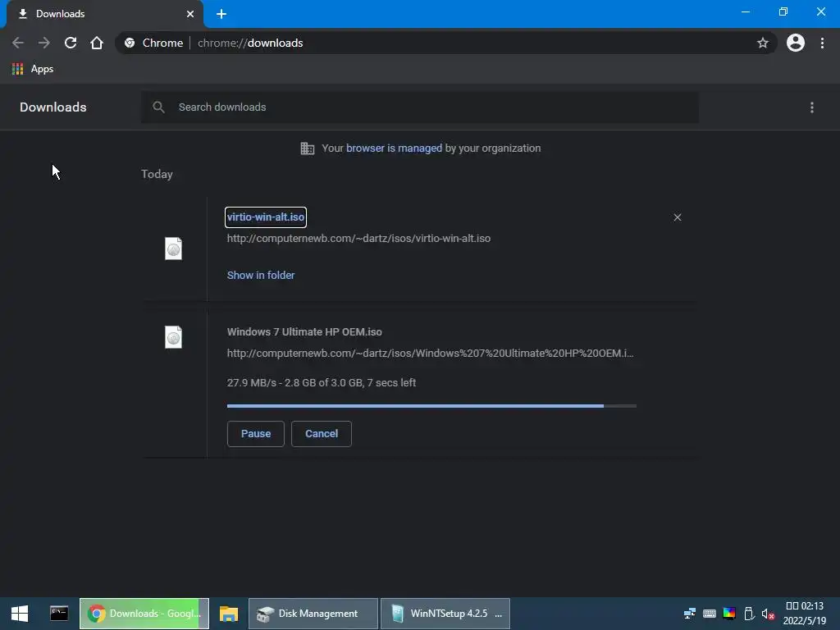Screen dimensions: 840x630
Task: Switch to WinNTSetup 4.2.5 in the taskbar
Action: pyautogui.click(x=445, y=614)
